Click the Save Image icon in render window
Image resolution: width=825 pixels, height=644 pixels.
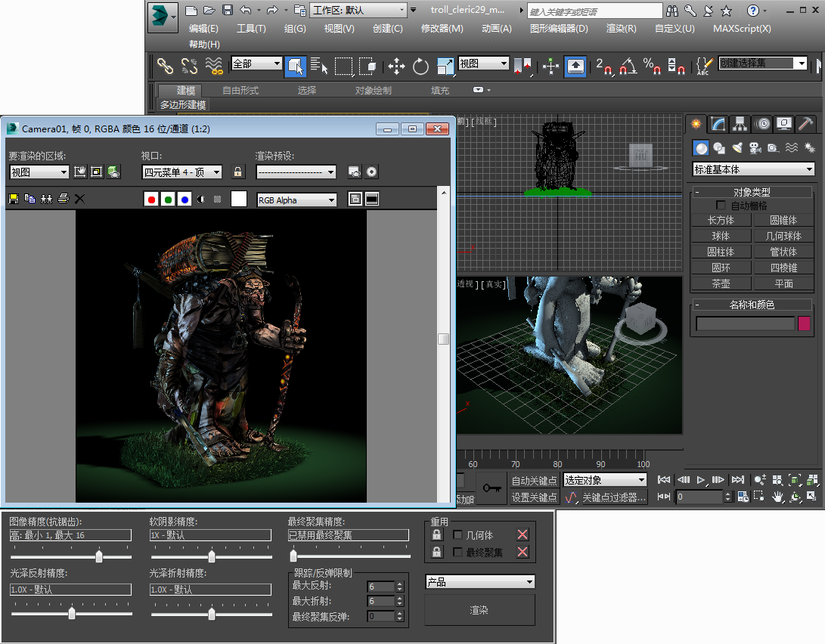(13, 199)
